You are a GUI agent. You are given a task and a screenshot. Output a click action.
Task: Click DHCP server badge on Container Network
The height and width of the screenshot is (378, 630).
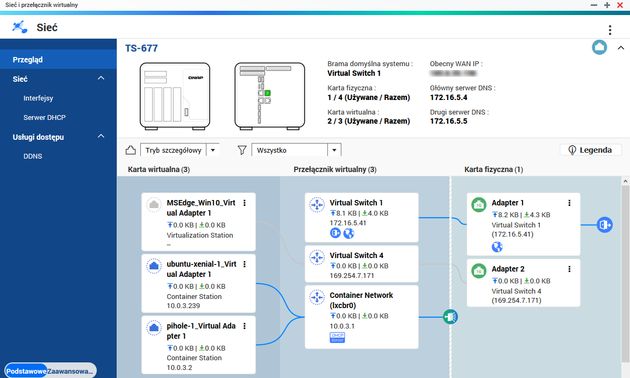(337, 337)
